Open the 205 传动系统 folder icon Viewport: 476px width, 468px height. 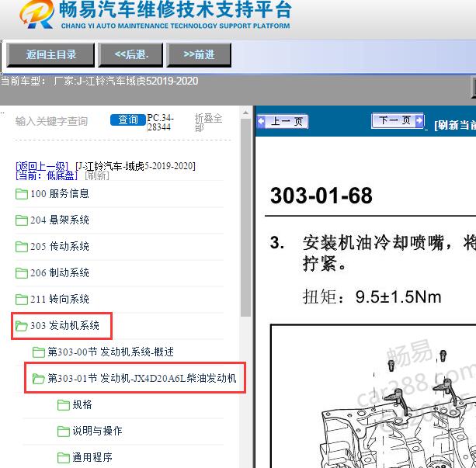(22, 247)
